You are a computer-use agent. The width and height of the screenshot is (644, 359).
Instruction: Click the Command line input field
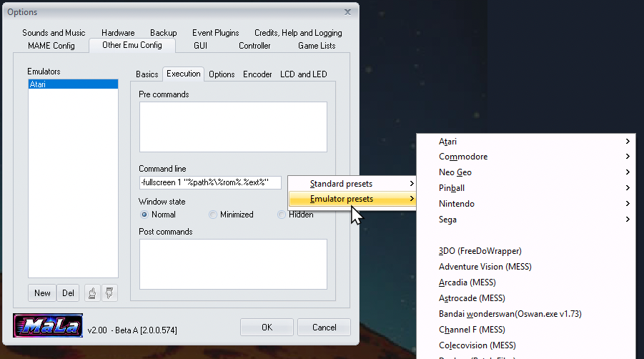click(210, 182)
